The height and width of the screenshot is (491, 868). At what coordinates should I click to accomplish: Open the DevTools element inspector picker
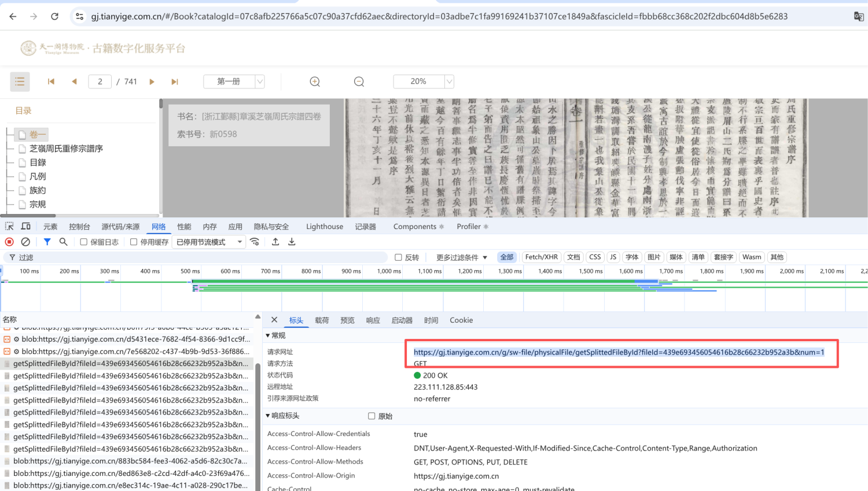point(9,226)
